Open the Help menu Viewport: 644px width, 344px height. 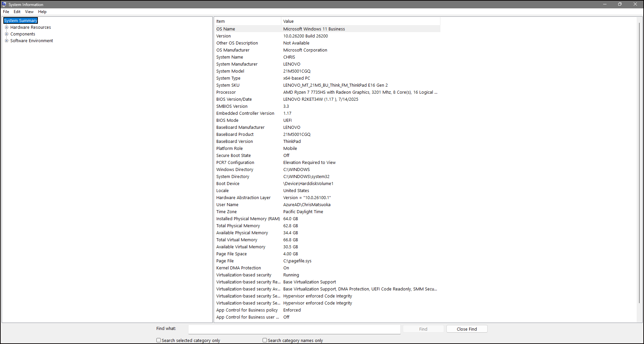pos(42,12)
